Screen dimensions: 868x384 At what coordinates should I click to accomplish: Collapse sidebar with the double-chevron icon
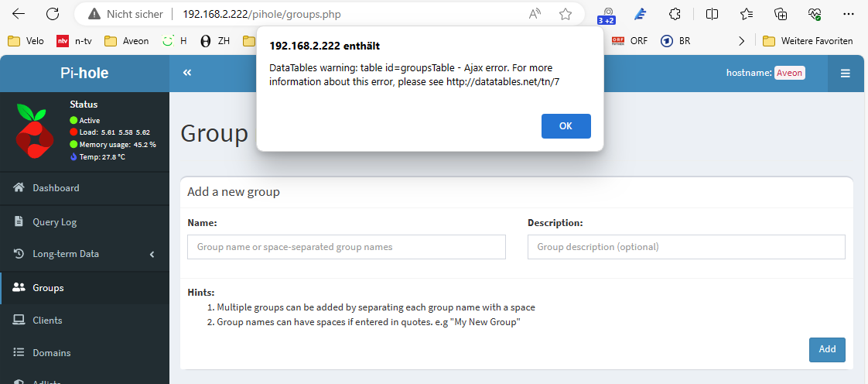coord(187,73)
